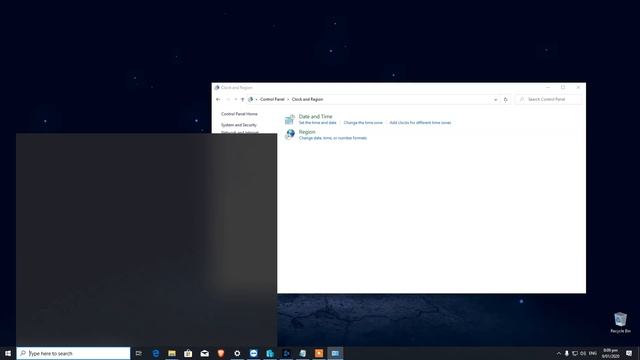The width and height of the screenshot is (640, 360).
Task: Click 'Control Panel' in the breadcrumb
Action: coord(272,99)
